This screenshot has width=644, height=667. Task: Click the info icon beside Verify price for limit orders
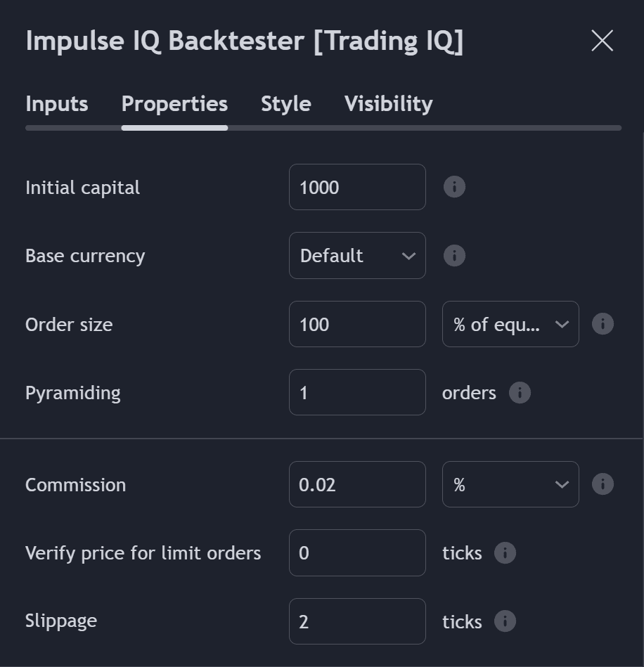505,553
